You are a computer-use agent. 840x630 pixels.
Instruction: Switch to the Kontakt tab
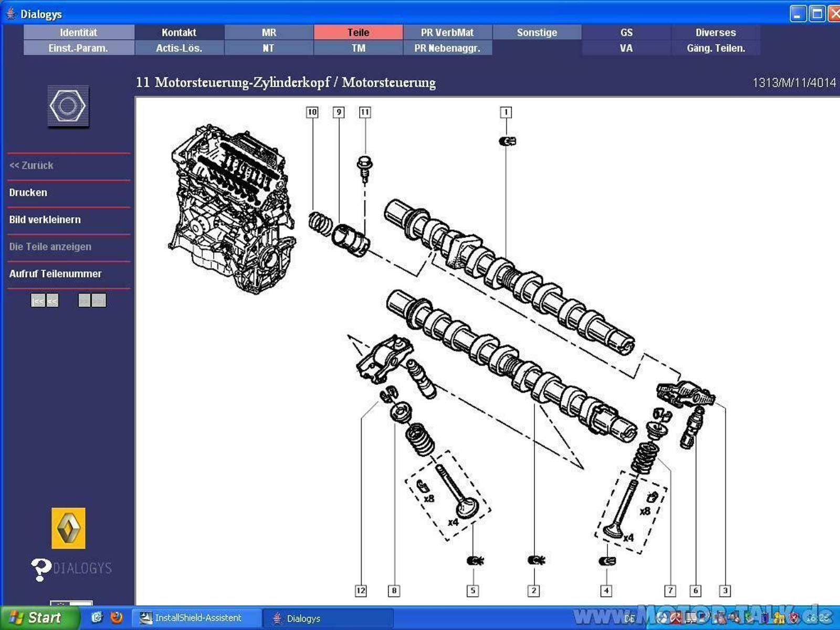(179, 32)
